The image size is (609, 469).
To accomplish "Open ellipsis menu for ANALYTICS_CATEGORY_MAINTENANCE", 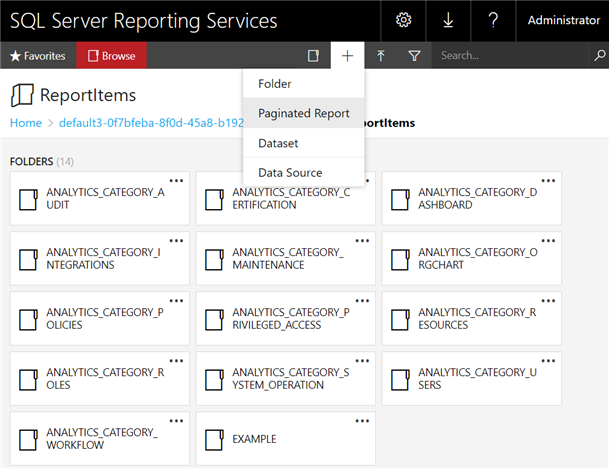I will pyautogui.click(x=362, y=241).
